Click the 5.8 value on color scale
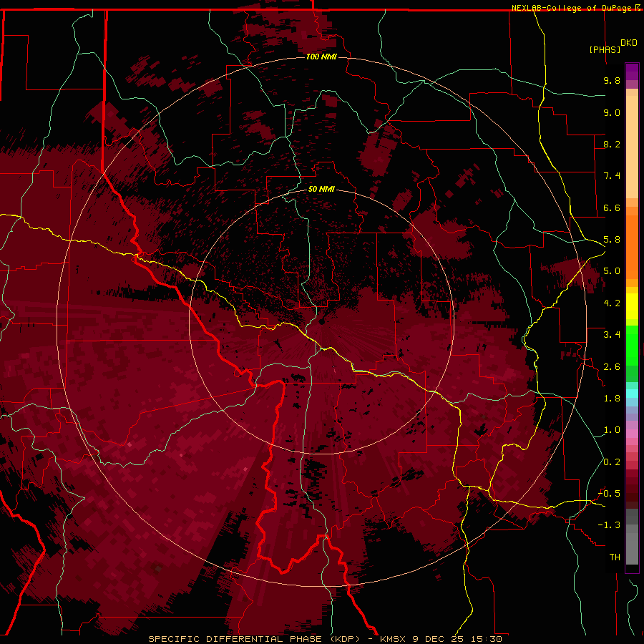This screenshot has width=644, height=644. pos(612,240)
